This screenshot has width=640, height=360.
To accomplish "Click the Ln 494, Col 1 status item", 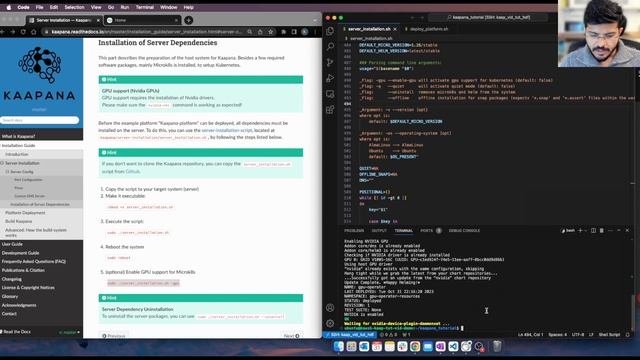I will click(x=531, y=335).
